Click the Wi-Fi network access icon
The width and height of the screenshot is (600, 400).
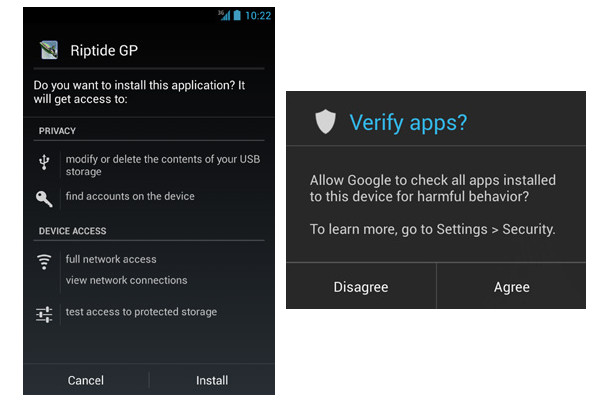point(44,262)
